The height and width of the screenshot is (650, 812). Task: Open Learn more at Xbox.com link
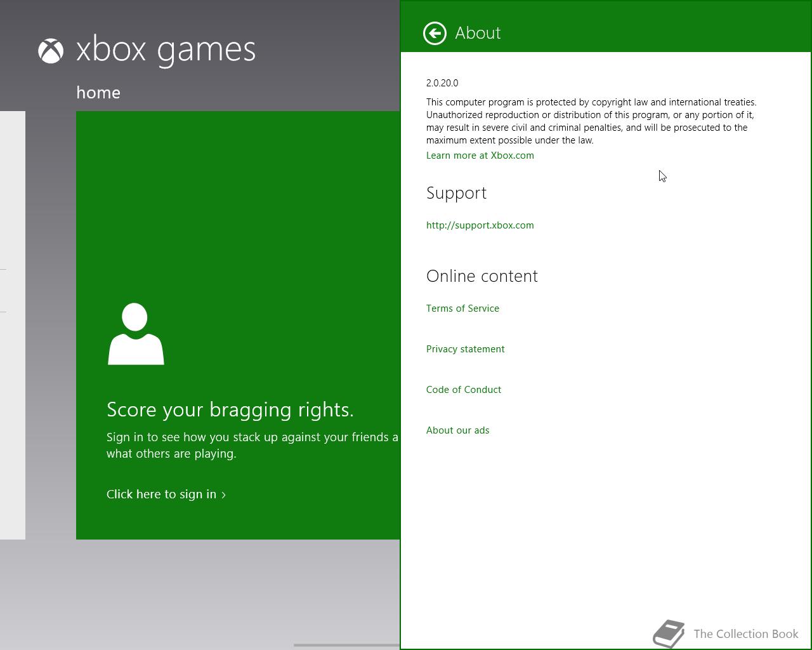point(480,156)
